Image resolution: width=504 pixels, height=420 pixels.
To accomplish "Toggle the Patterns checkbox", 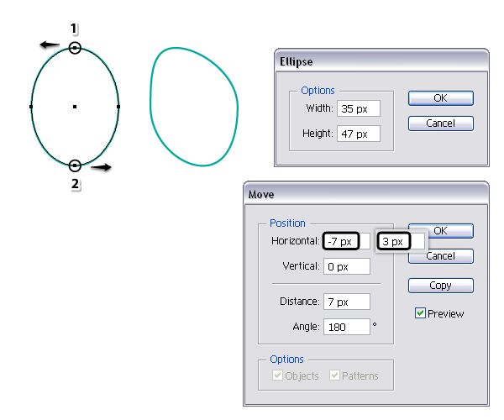I will click(x=336, y=375).
